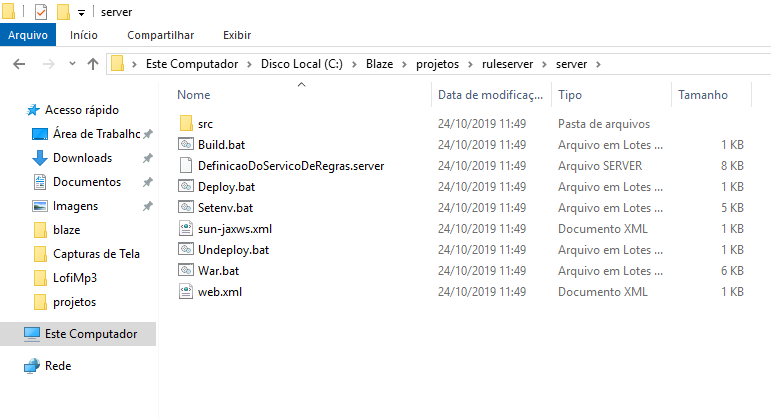
Task: Select the Build.bat file icon
Action: pyautogui.click(x=186, y=144)
